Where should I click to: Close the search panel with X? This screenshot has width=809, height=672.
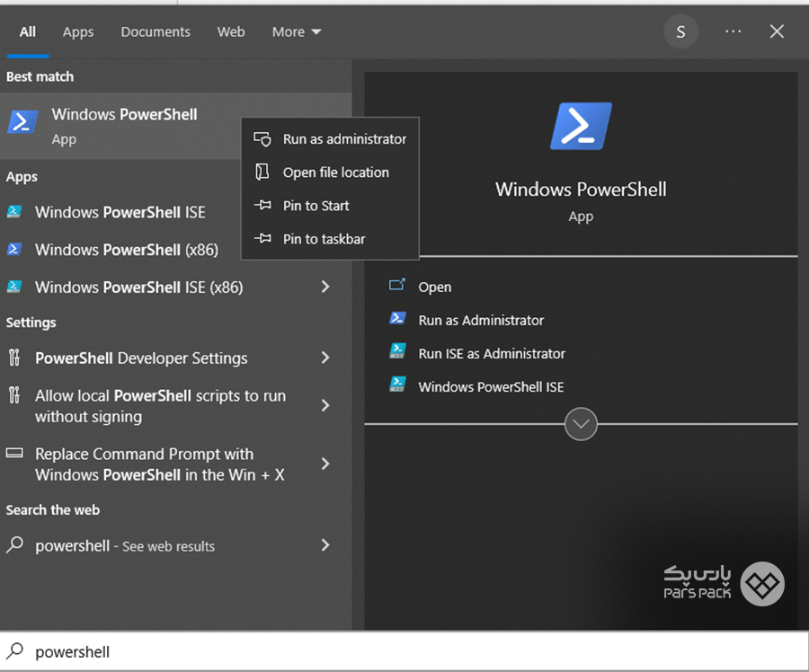(777, 31)
